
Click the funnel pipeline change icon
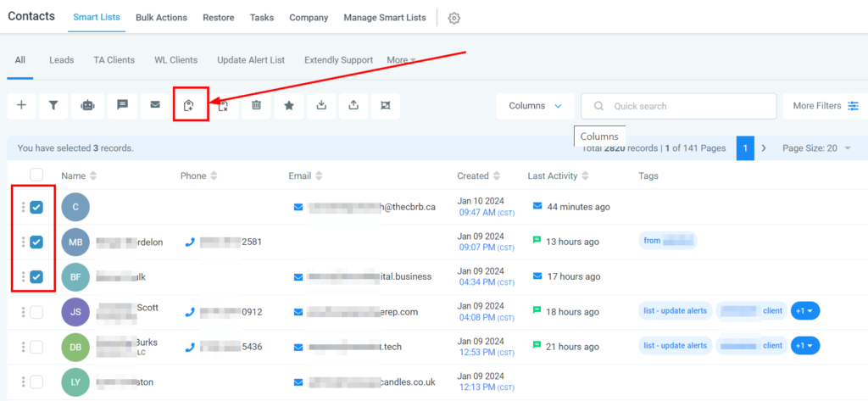53,105
